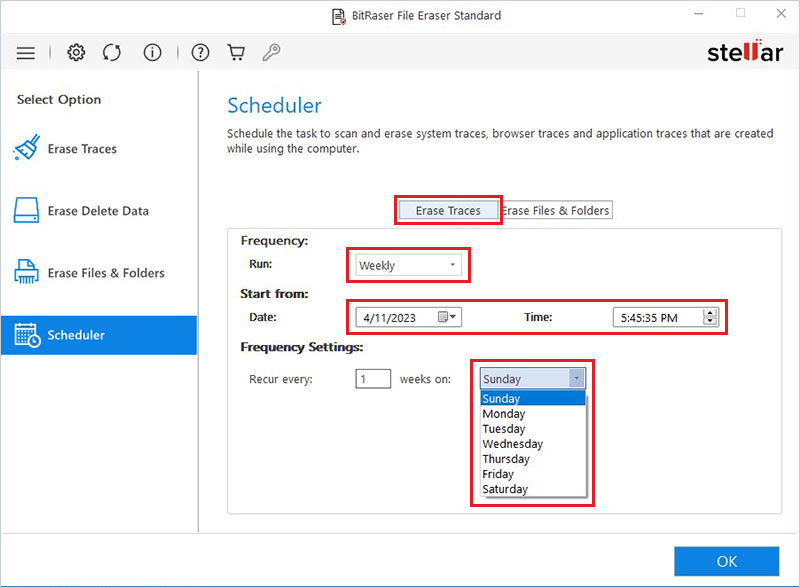This screenshot has height=588, width=800.
Task: Switch to the Erase Traces scheduler tab
Action: click(x=448, y=210)
